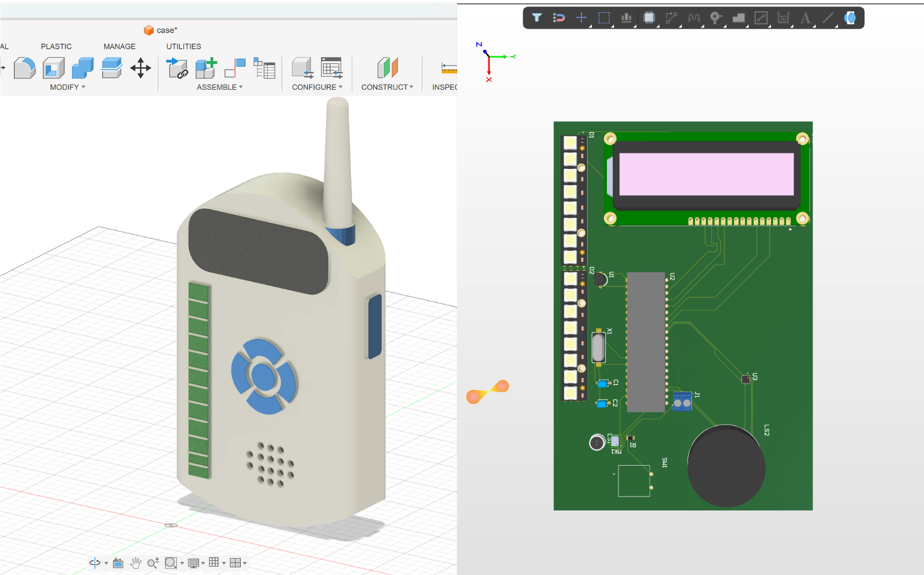The height and width of the screenshot is (575, 924).
Task: Select the line draw tool in PCB toolbar
Action: coord(828,18)
